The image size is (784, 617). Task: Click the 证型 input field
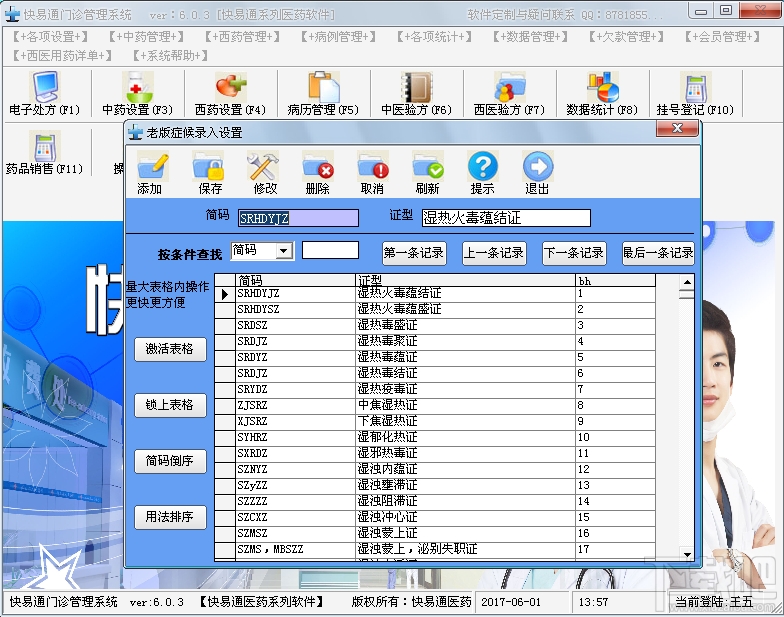pos(506,218)
